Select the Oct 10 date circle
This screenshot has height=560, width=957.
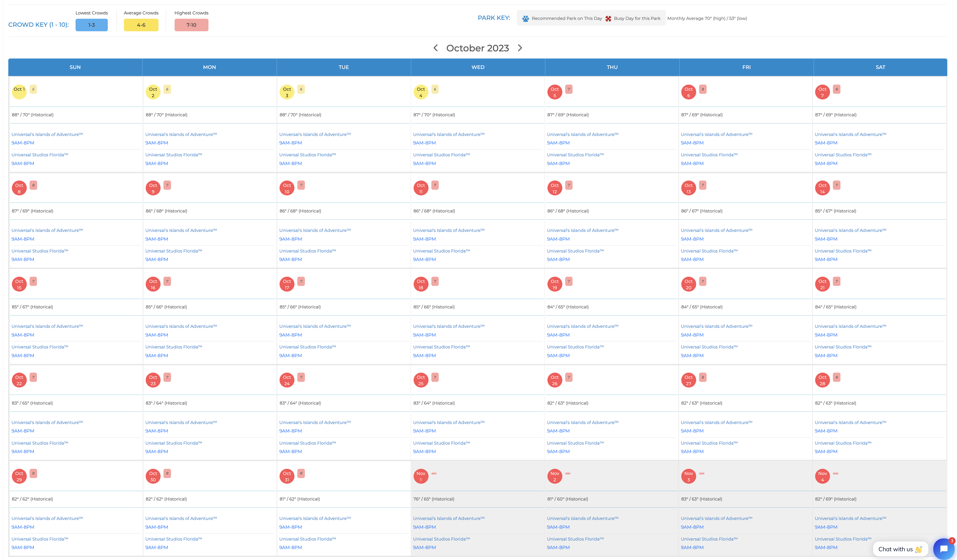(x=287, y=188)
